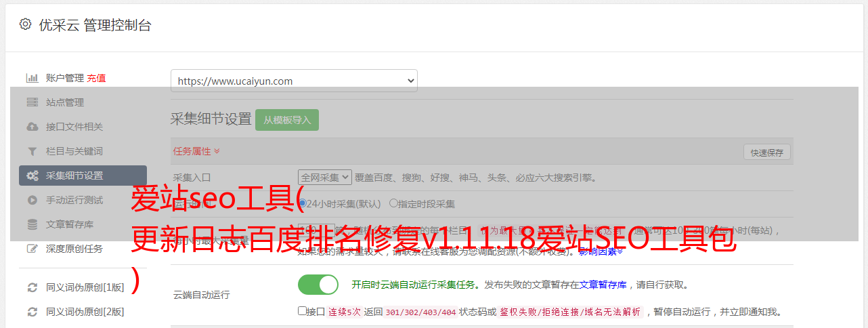The image size is (868, 328).
Task: Click the 接口文件相关 cloud upload icon
Action: click(x=32, y=127)
